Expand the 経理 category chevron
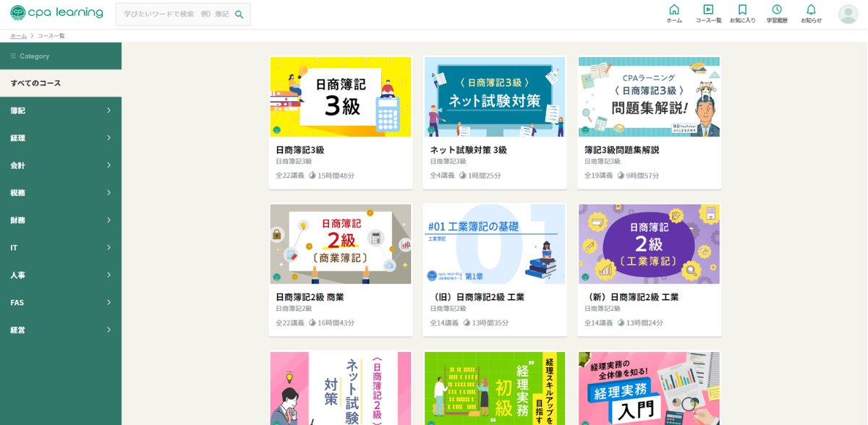868x425 pixels. click(x=109, y=138)
